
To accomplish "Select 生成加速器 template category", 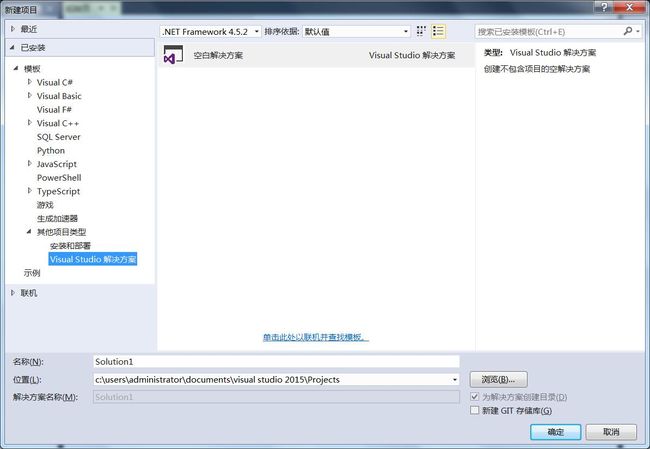I will (x=57, y=218).
